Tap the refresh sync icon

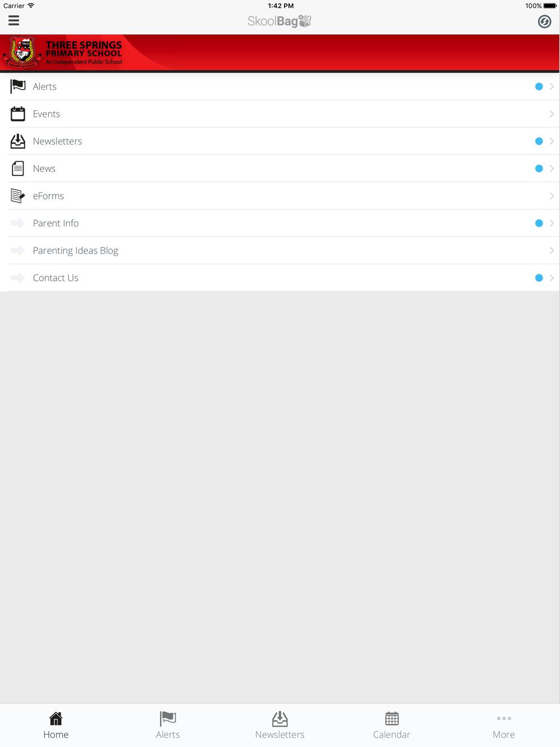(544, 21)
